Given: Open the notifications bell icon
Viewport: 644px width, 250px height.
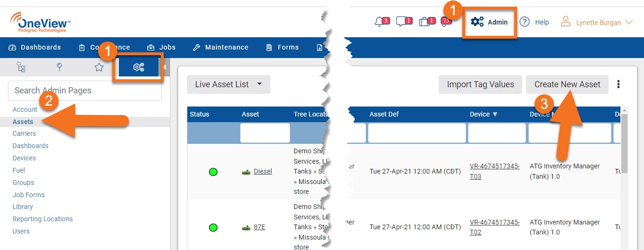Looking at the screenshot, I should tap(379, 22).
